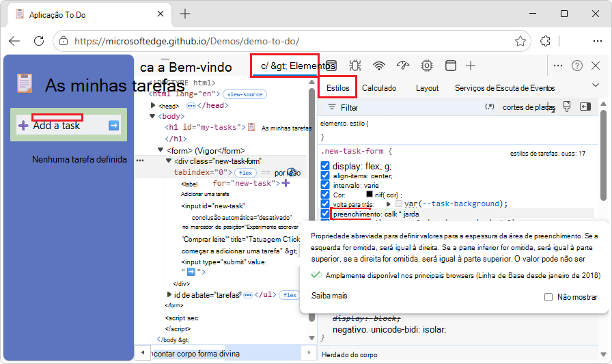Click the DOM tree scrollbar down arrow
The width and height of the screenshot is (612, 364).
click(x=311, y=338)
